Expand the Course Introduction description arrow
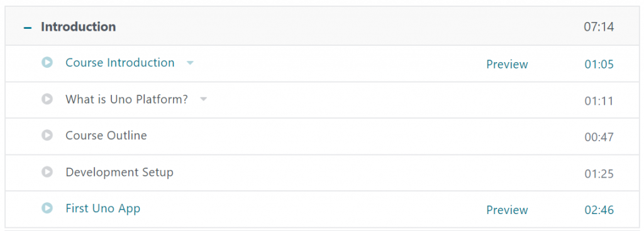The height and width of the screenshot is (231, 644). point(190,63)
